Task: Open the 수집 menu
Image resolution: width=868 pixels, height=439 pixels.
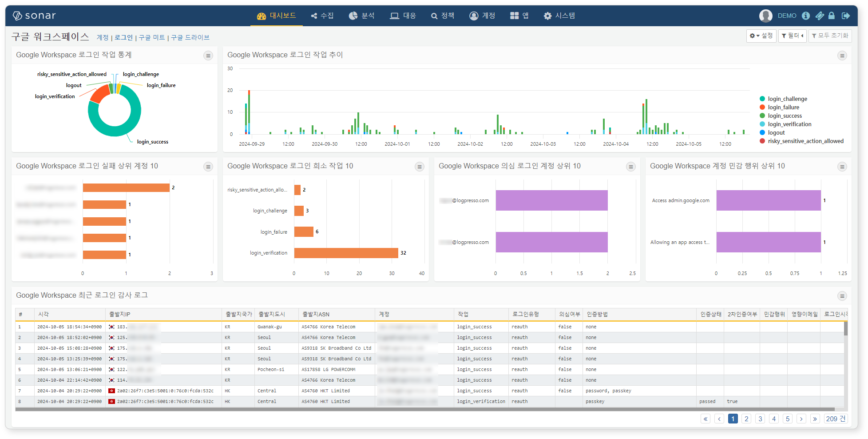Action: (322, 16)
